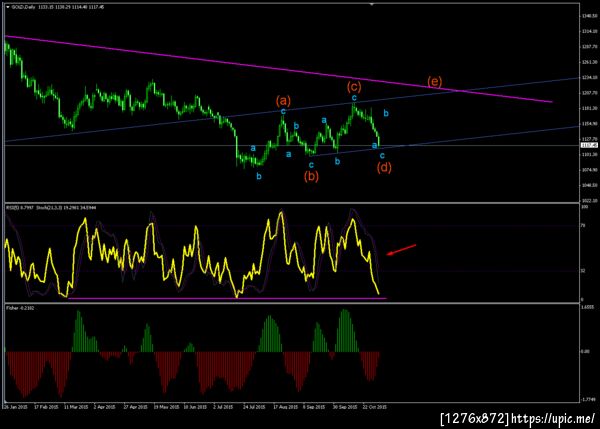Click the 1181.20 price axis value
Image resolution: width=600 pixels, height=429 pixels.
[x=589, y=108]
